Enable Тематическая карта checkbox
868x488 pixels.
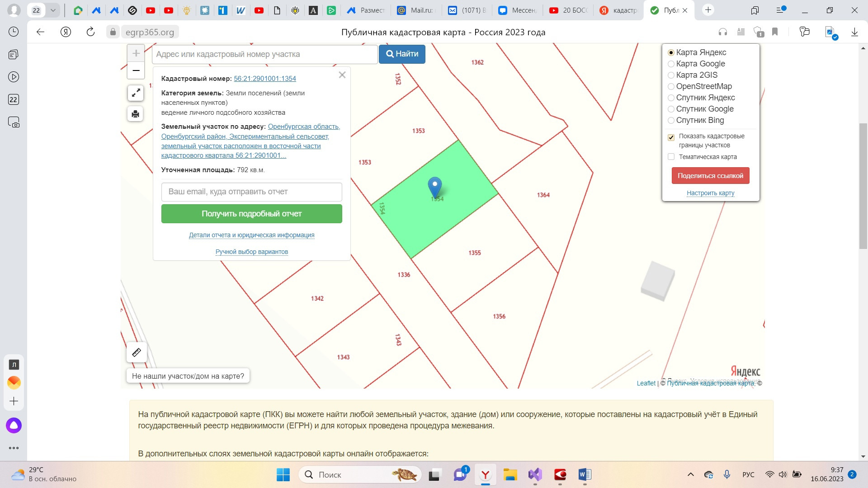click(671, 157)
